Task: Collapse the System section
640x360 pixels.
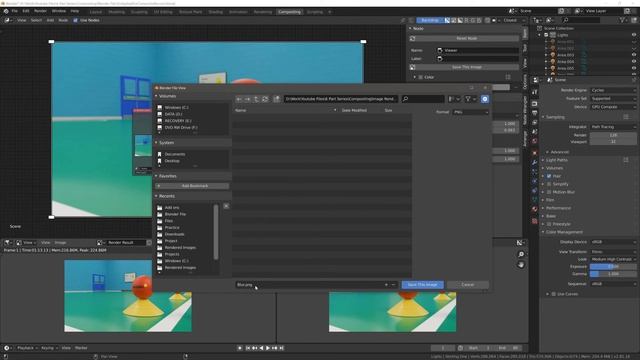Action: (x=156, y=143)
